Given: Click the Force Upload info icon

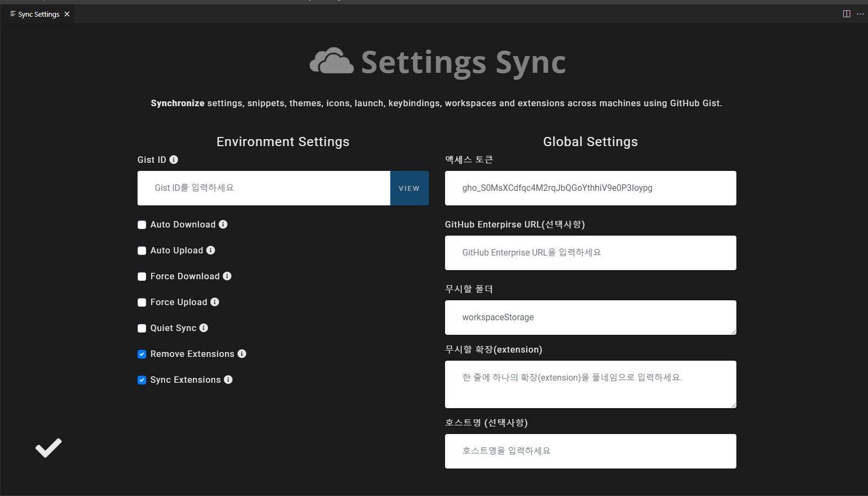Looking at the screenshot, I should [215, 302].
